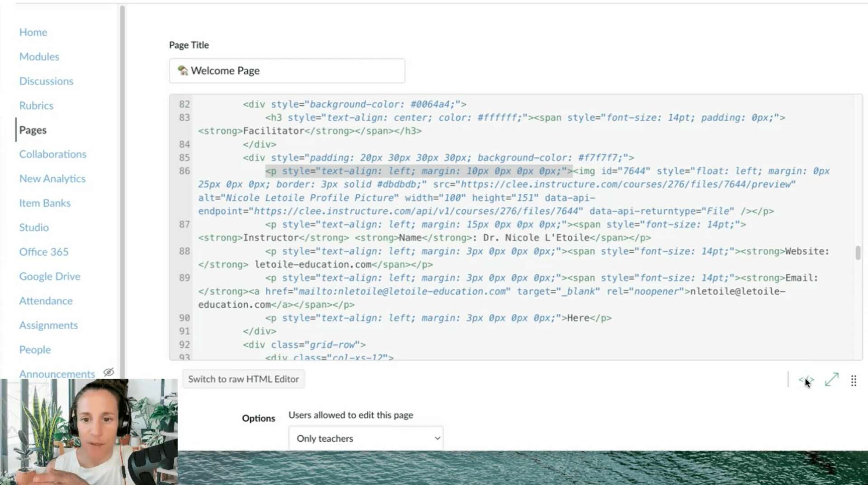Expand editor with the fullscreen arrows icon

(x=831, y=380)
